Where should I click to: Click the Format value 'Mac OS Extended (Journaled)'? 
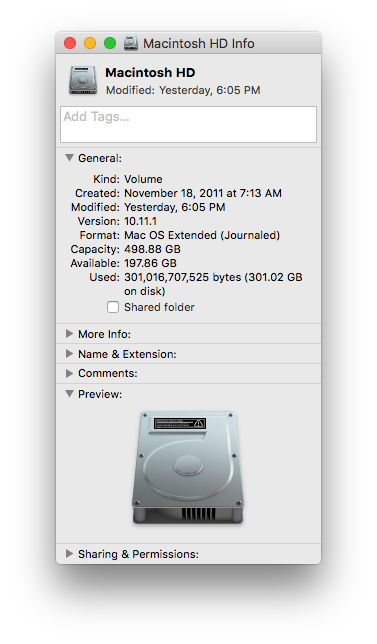(x=202, y=235)
